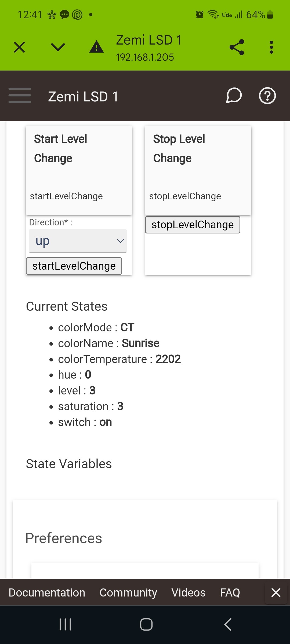Open the chat bubble icon
This screenshot has height=644, width=290.
tap(234, 96)
